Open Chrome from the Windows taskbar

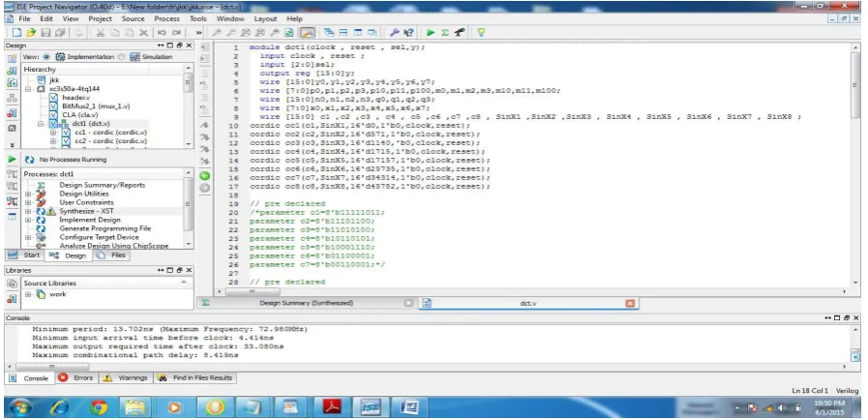pos(99,407)
